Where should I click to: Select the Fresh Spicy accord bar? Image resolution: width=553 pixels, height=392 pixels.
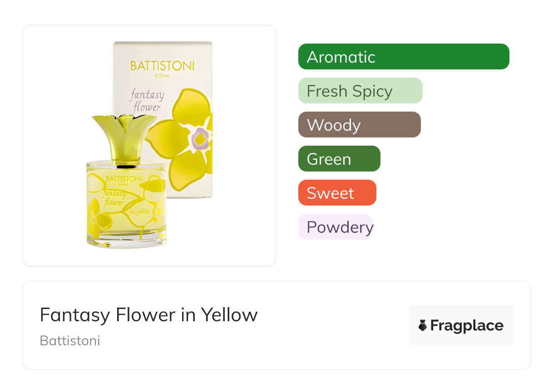coord(360,91)
